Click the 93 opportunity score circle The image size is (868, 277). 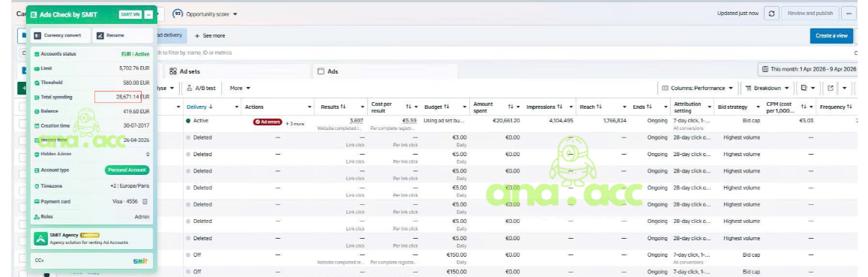(x=178, y=14)
